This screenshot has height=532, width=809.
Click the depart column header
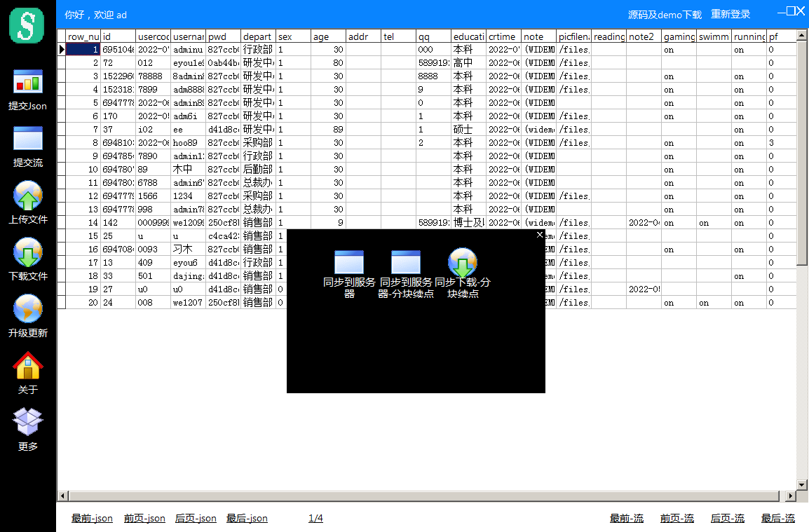[257, 36]
